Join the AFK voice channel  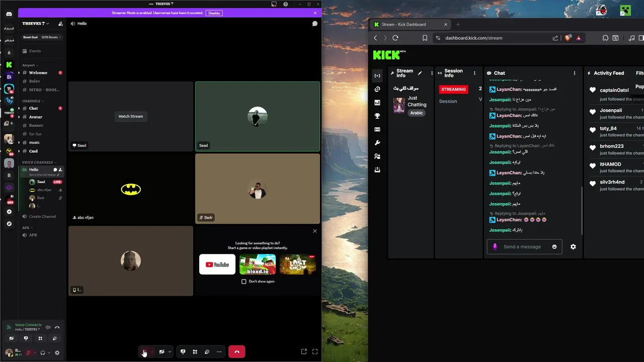coord(42,235)
